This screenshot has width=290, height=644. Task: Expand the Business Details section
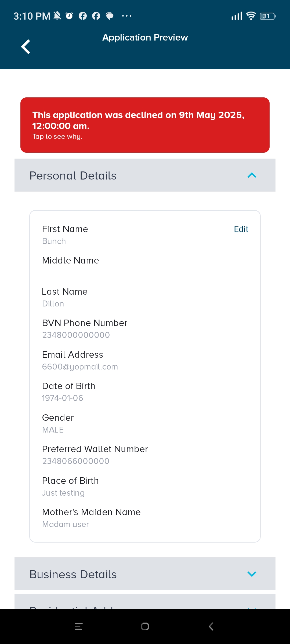point(252,574)
